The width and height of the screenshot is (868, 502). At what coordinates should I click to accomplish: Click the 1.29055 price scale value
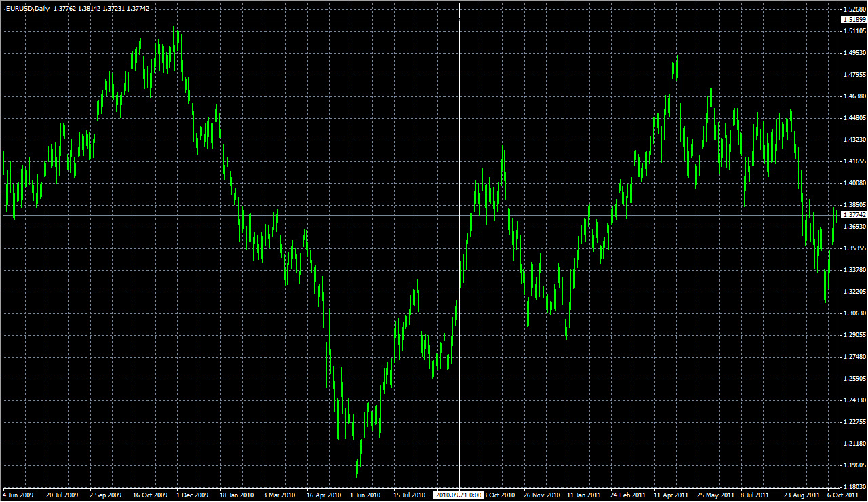point(855,335)
